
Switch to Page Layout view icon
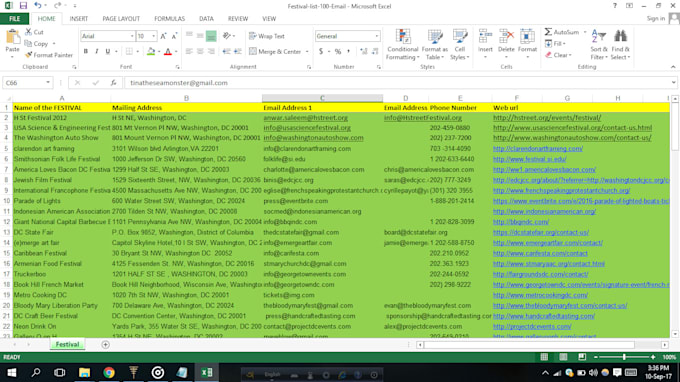pos(563,357)
